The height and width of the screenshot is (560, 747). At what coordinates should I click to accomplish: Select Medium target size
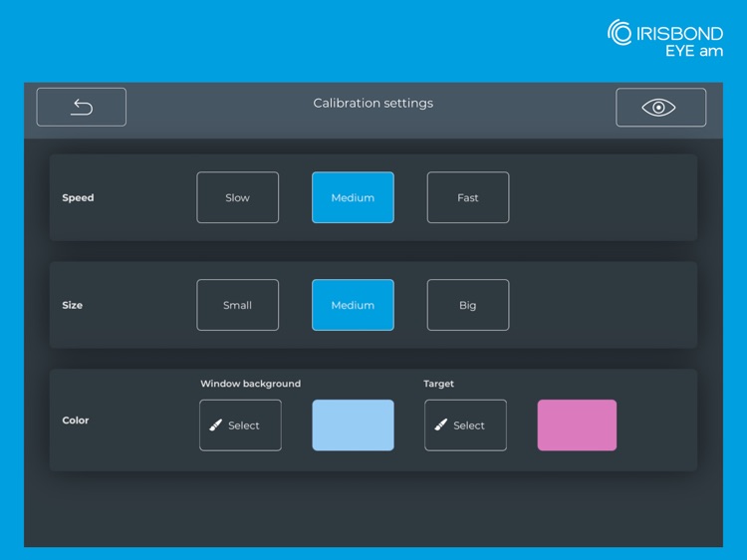point(353,305)
